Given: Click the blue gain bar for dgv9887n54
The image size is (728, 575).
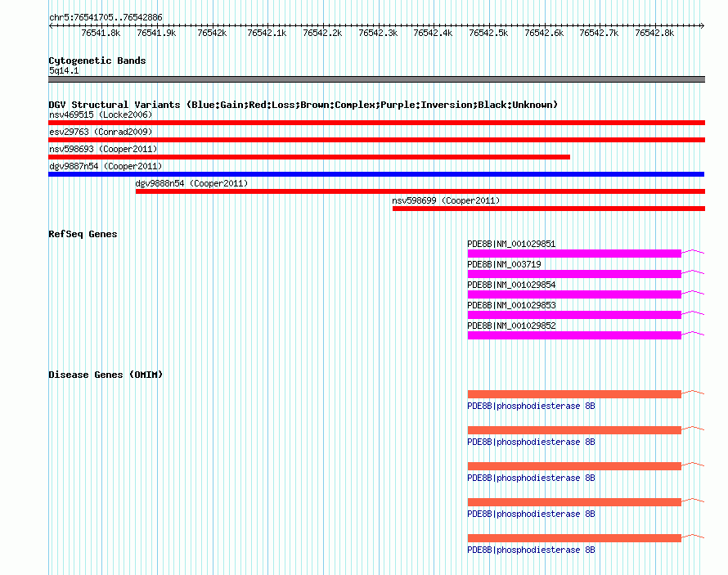Looking at the screenshot, I should (376, 174).
